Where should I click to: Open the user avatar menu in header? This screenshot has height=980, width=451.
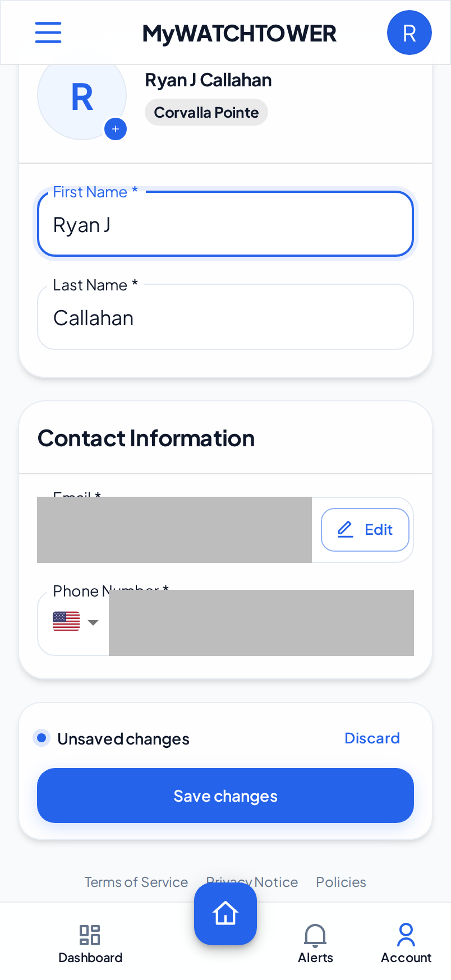point(409,33)
